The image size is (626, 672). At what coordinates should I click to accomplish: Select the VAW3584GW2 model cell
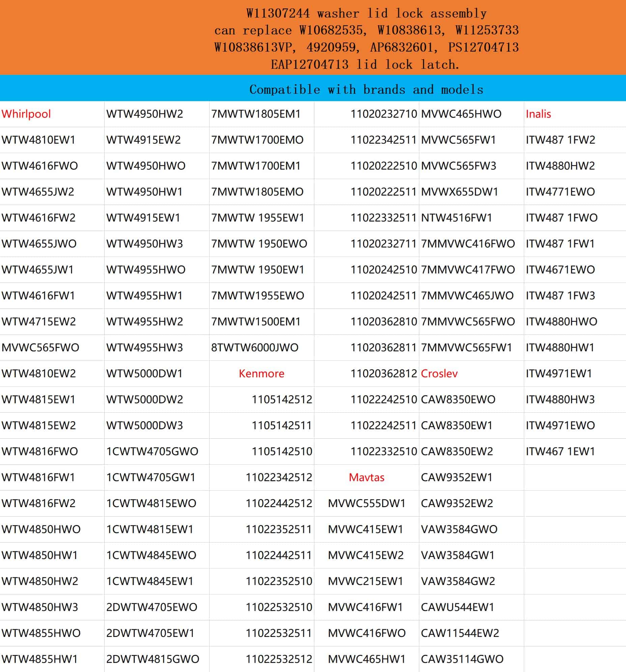click(x=458, y=581)
